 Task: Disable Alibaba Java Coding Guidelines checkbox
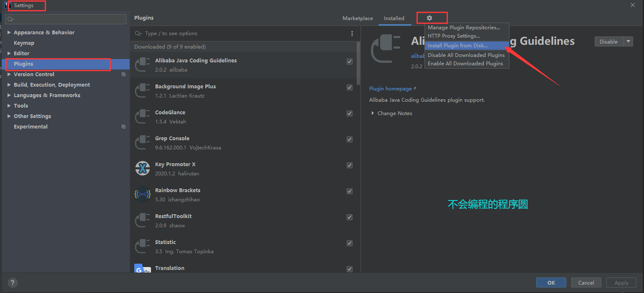pyautogui.click(x=350, y=62)
